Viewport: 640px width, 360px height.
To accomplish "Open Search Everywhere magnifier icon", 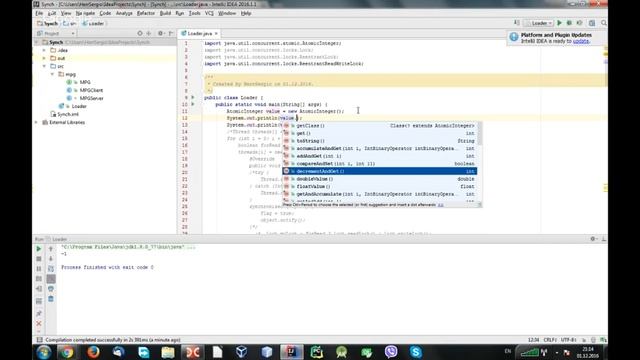I will pyautogui.click(x=604, y=23).
